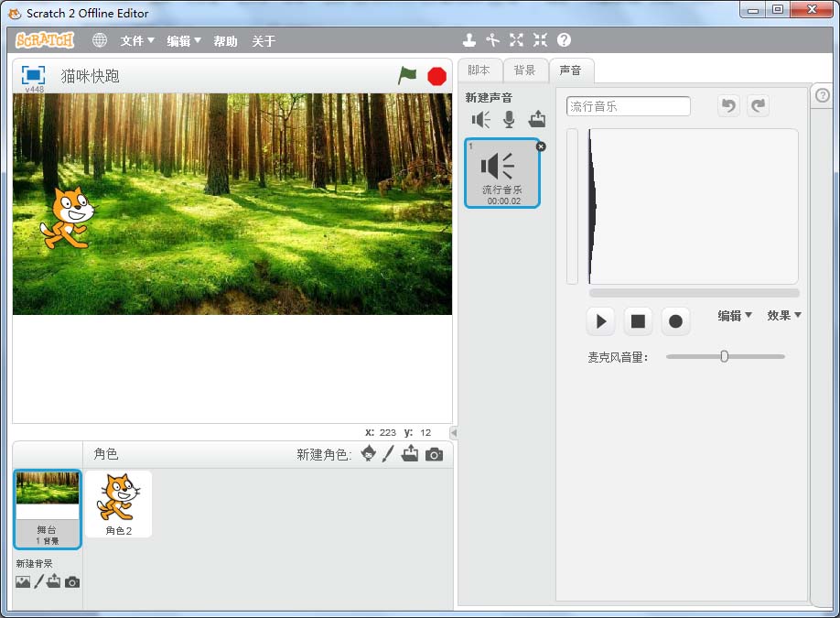Click the language globe icon

100,40
